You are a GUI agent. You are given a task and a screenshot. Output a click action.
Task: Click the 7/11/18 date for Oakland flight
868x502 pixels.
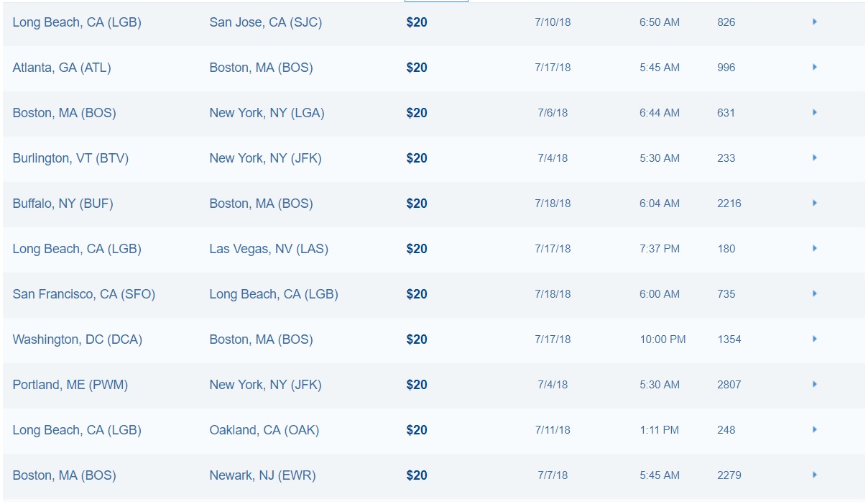point(553,430)
